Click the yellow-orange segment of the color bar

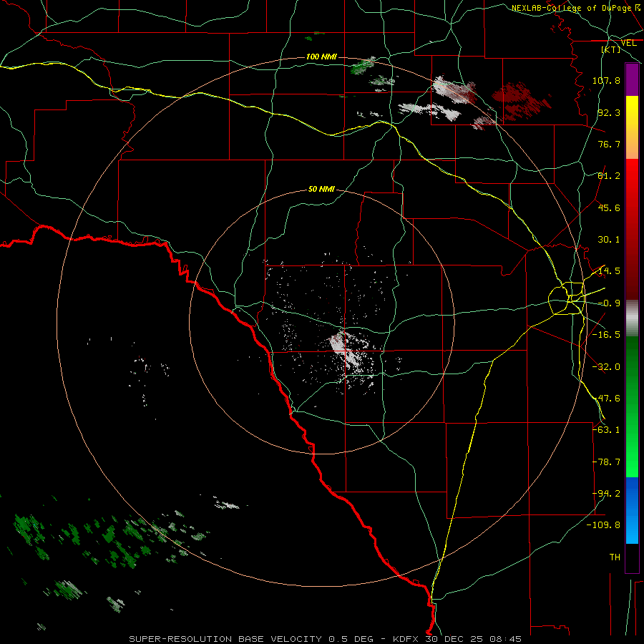pyautogui.click(x=632, y=127)
